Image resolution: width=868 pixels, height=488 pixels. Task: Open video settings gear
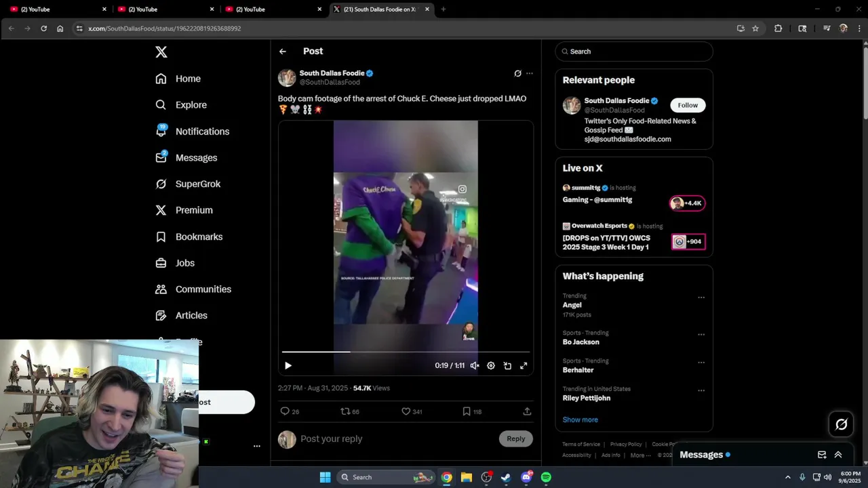[x=491, y=365]
